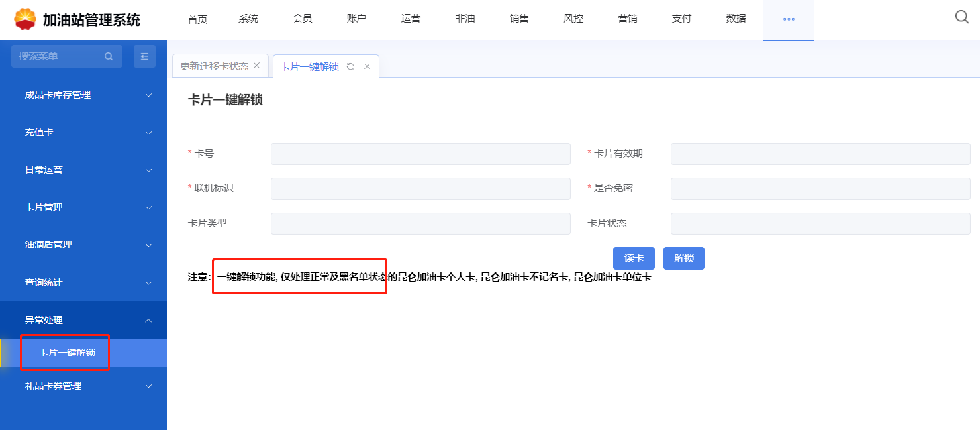The width and height of the screenshot is (980, 430).
Task: Open the 风控 top menu
Action: [573, 19]
